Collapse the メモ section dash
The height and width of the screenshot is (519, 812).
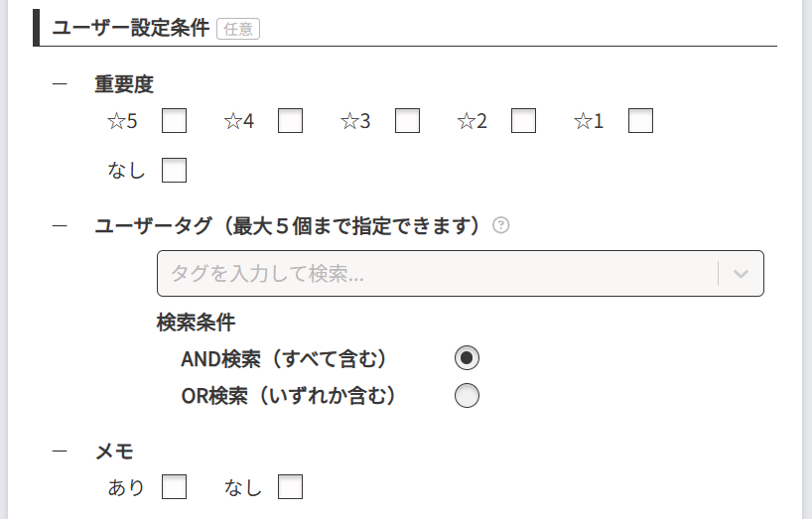coord(60,452)
